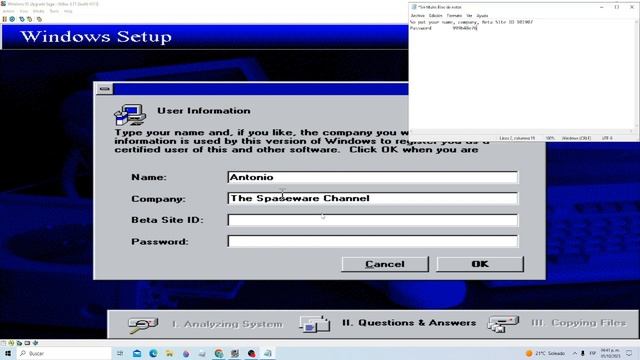Click the computer icon beside User Information

130,115
